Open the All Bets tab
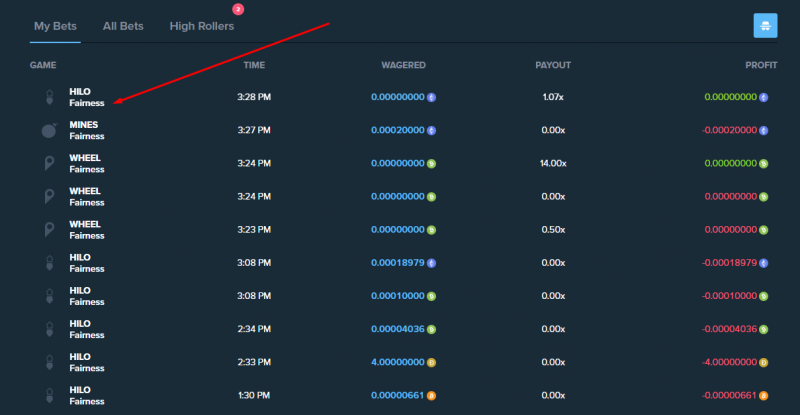The width and height of the screenshot is (800, 415). pos(123,26)
